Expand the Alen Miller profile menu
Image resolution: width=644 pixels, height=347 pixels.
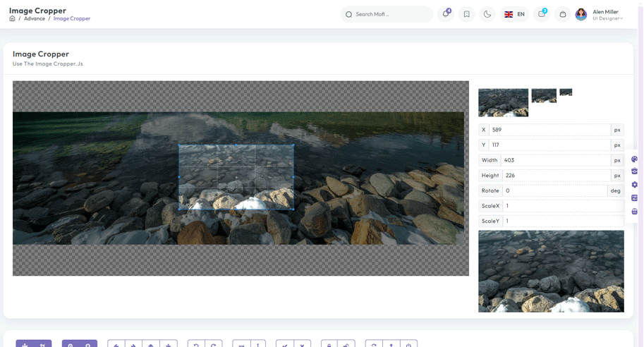600,15
